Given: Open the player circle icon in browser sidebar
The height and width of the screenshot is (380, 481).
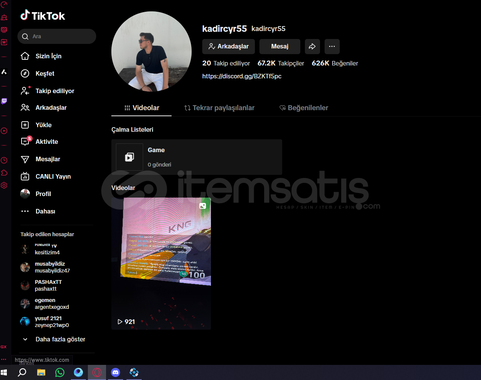Looking at the screenshot, I should 4,131.
